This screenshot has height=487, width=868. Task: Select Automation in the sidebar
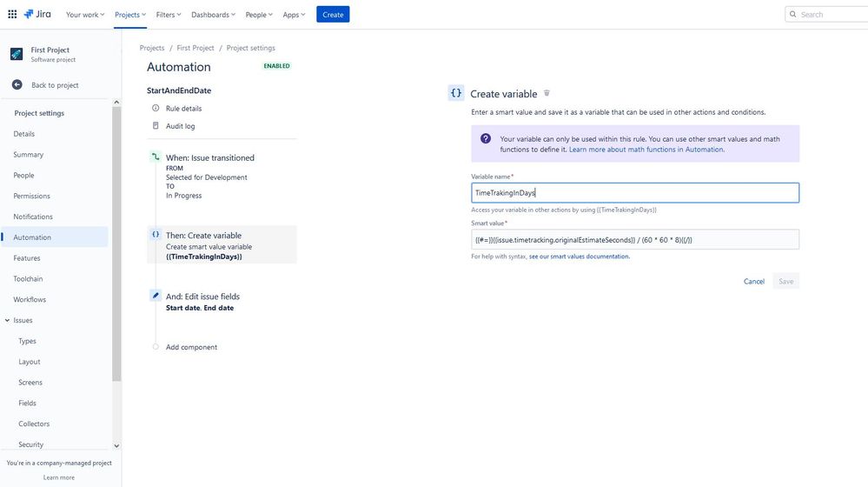coord(55,237)
